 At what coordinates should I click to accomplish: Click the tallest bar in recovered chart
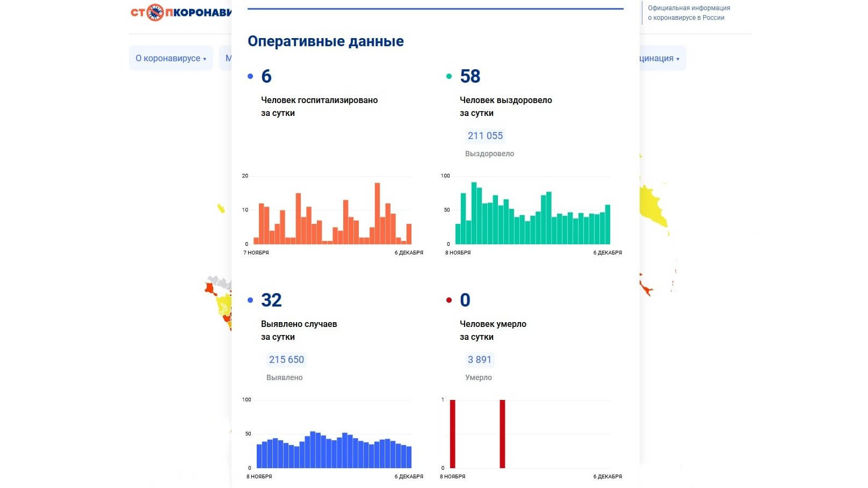(x=474, y=213)
